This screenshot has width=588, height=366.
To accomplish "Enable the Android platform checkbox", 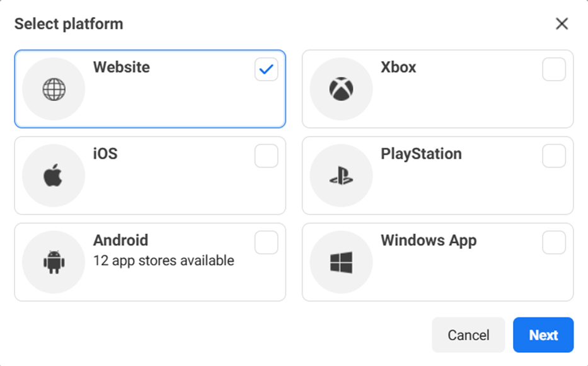I will click(x=267, y=242).
